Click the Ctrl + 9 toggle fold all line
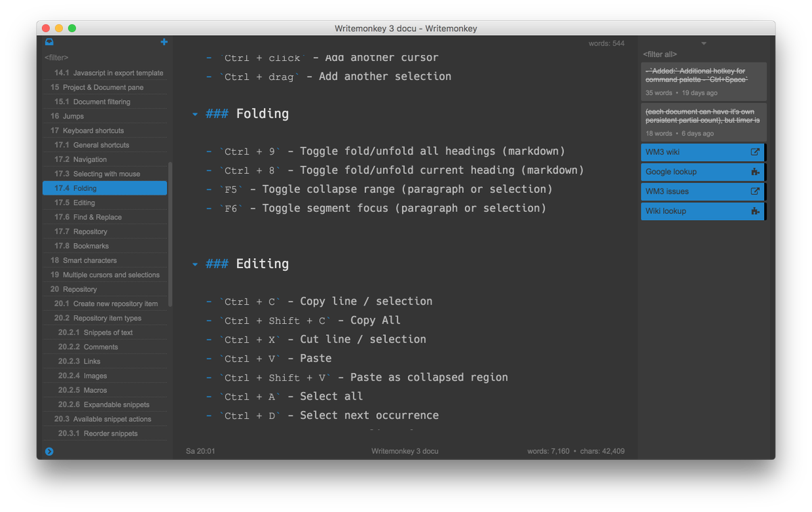 pos(386,151)
